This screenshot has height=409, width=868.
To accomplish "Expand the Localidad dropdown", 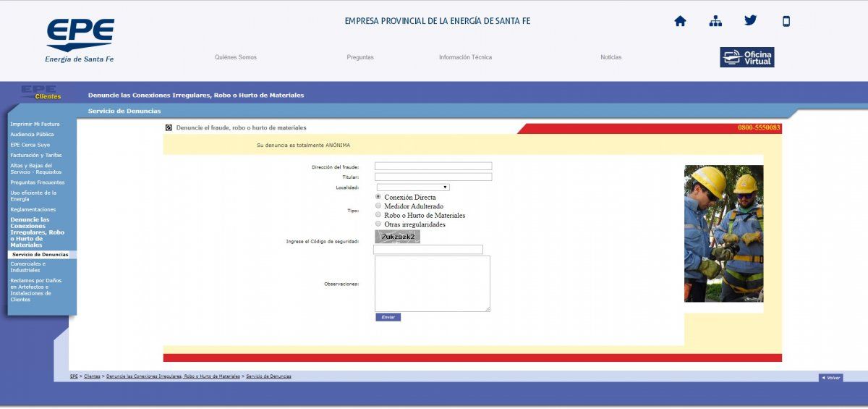I will coord(413,187).
